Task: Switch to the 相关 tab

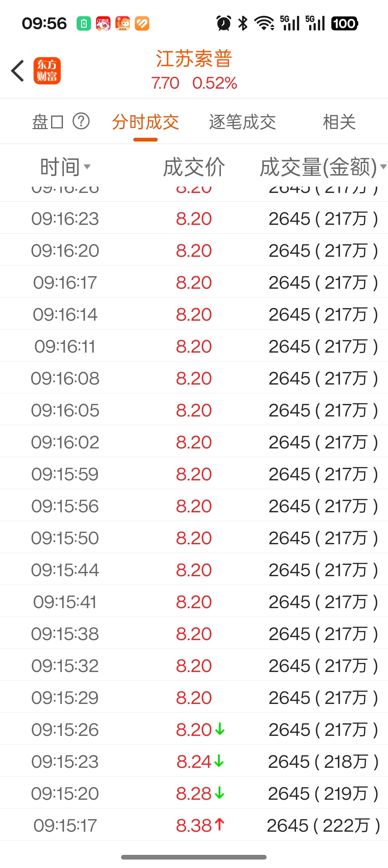Action: coord(339,121)
